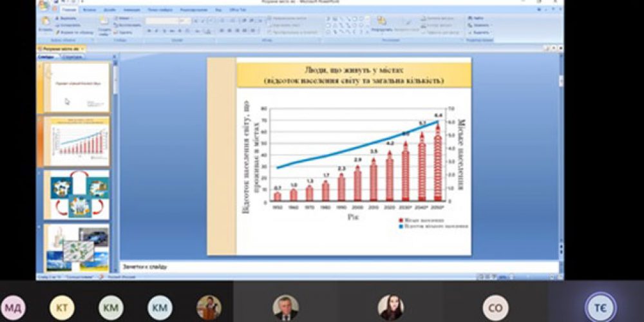Toggle italic text formatting
Screen dimensions: 644x322
click(x=156, y=30)
